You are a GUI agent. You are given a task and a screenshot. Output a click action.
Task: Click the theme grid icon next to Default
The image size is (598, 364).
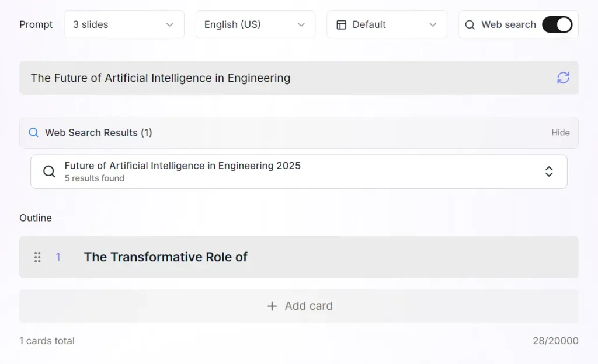[341, 24]
